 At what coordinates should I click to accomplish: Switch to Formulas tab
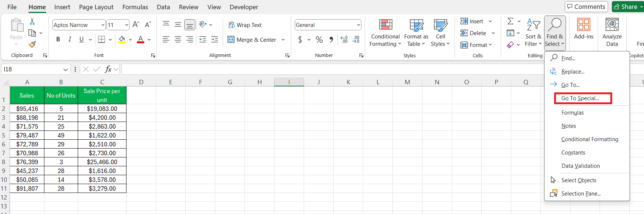click(x=135, y=7)
